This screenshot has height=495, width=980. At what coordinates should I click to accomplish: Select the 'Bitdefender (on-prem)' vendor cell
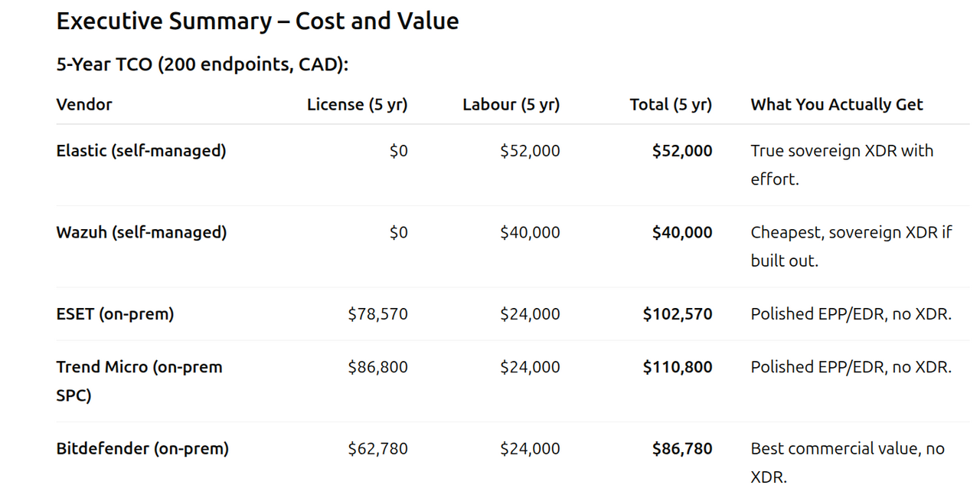point(142,448)
